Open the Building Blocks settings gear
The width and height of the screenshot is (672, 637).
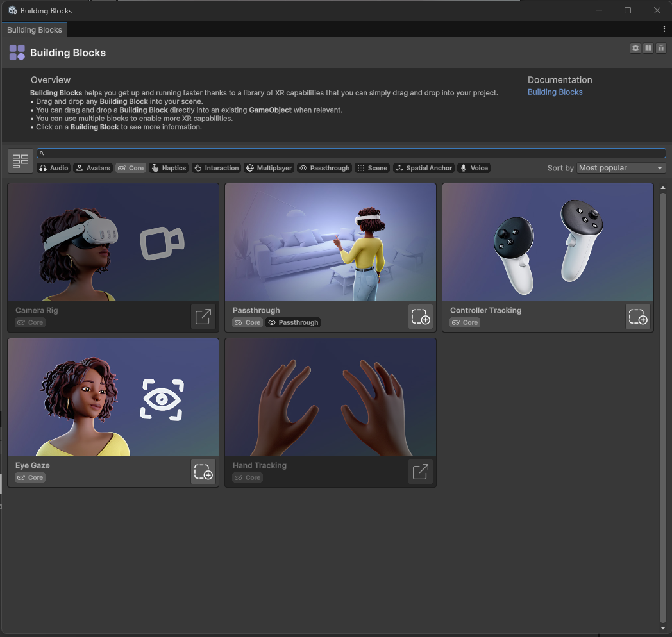(x=635, y=48)
